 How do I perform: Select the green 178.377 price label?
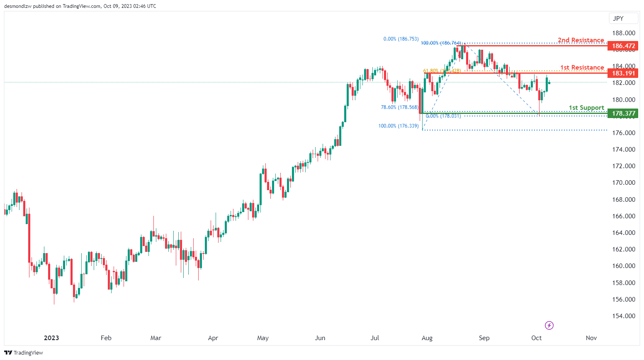pyautogui.click(x=623, y=113)
